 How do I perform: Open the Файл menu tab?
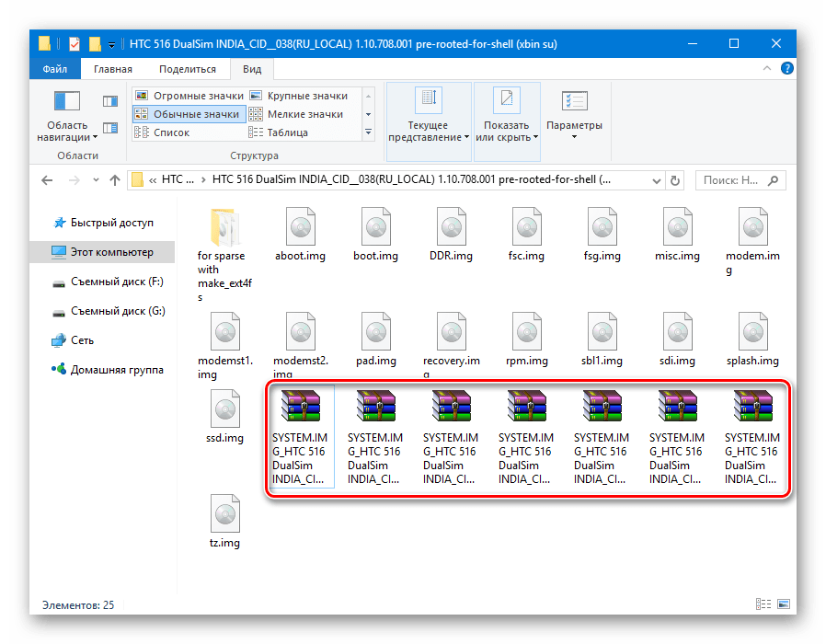pos(55,69)
